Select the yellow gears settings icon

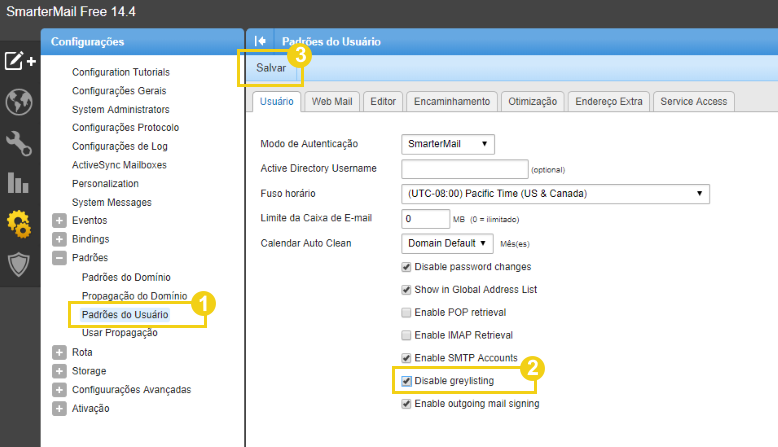tap(19, 224)
